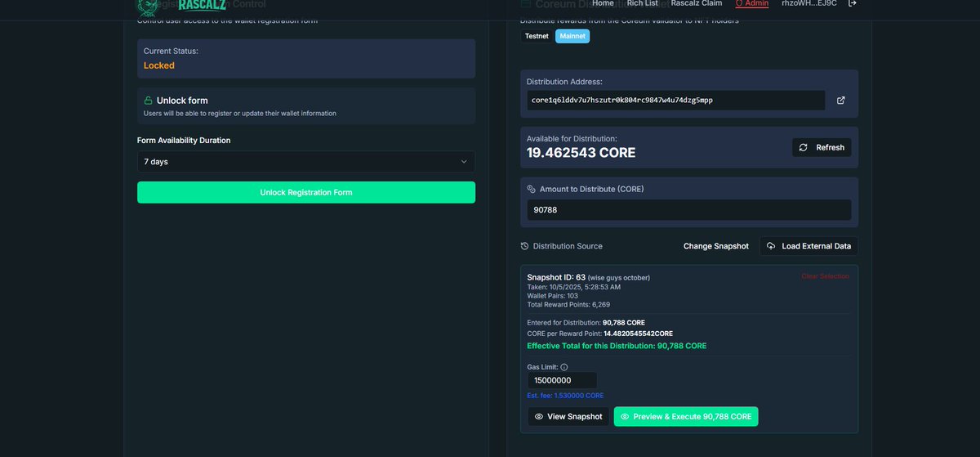Click the rhzoWH...EJ9C wallet address
The height and width of the screenshot is (457, 980).
(809, 3)
